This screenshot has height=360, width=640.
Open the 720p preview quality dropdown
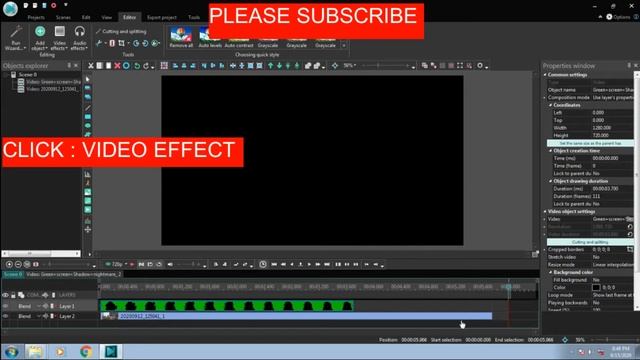[116, 264]
